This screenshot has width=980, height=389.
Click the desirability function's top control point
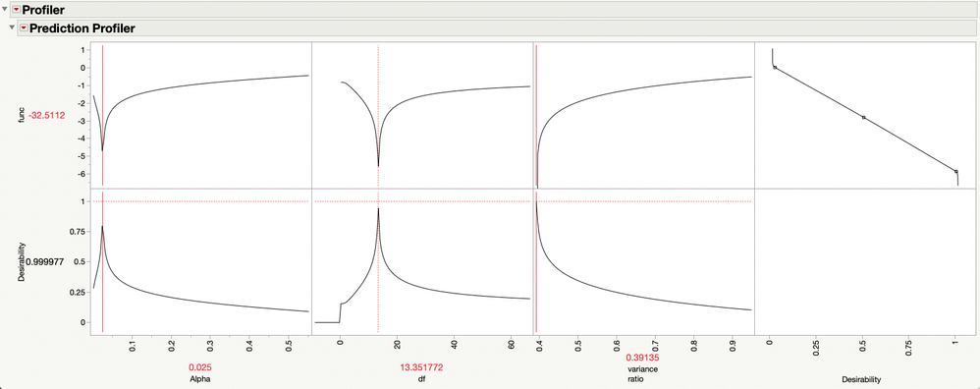(x=775, y=68)
